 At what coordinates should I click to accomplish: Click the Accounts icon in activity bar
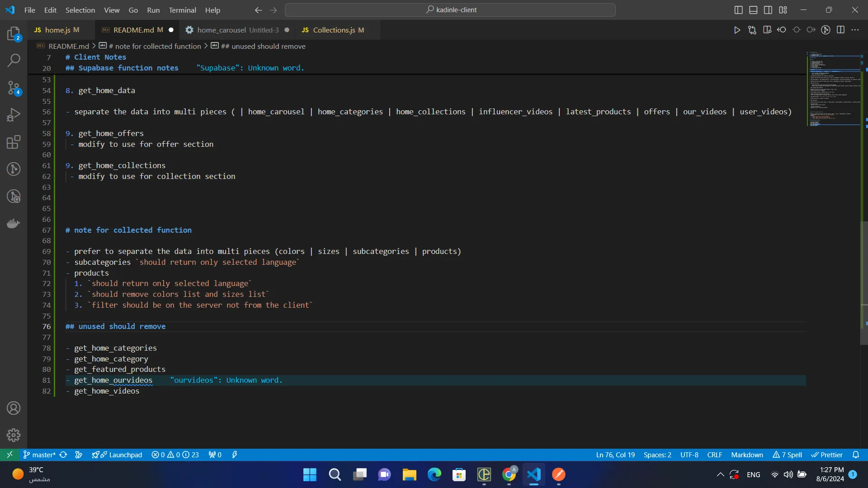coord(14,408)
